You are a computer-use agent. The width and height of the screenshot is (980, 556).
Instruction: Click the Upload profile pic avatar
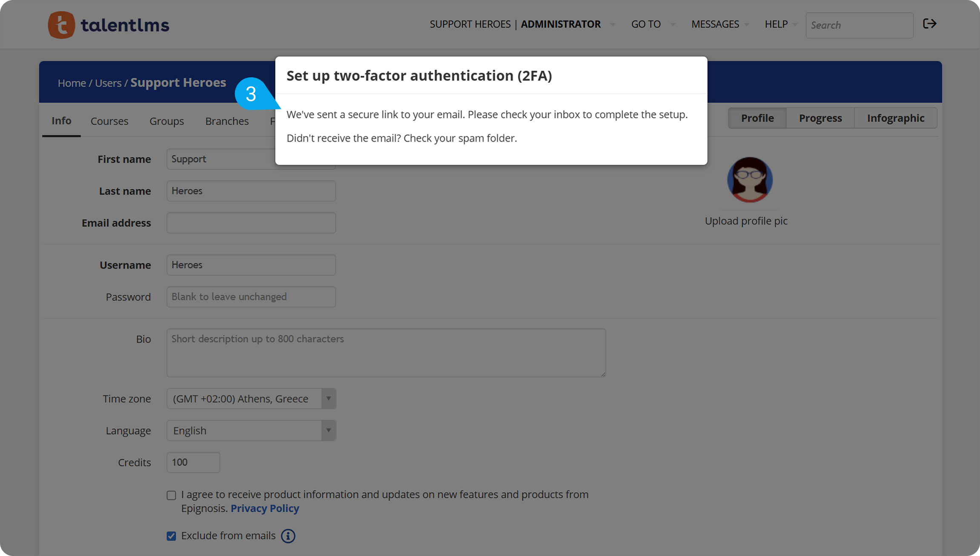pyautogui.click(x=750, y=180)
